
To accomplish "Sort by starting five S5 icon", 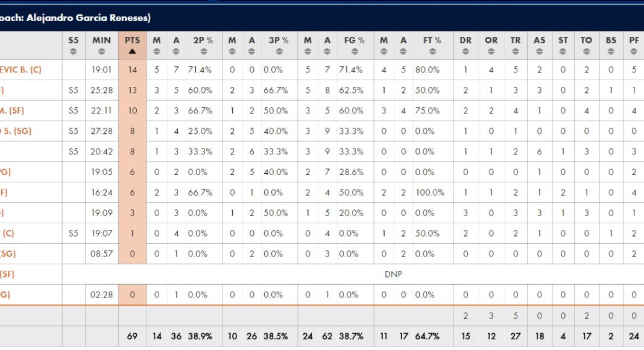I will click(74, 51).
